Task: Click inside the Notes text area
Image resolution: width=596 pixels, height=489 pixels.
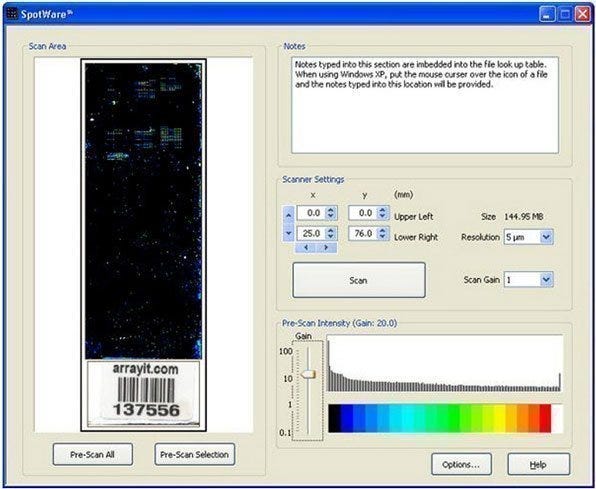Action: [x=425, y=105]
